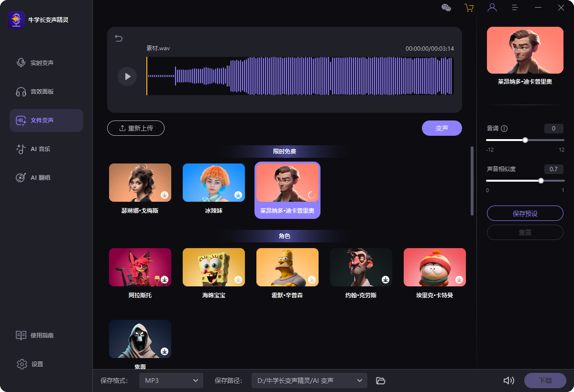Image resolution: width=574 pixels, height=392 pixels.
Task: Click download icon on 瑟琳娜•戈梅斯 card
Action: pos(165,195)
